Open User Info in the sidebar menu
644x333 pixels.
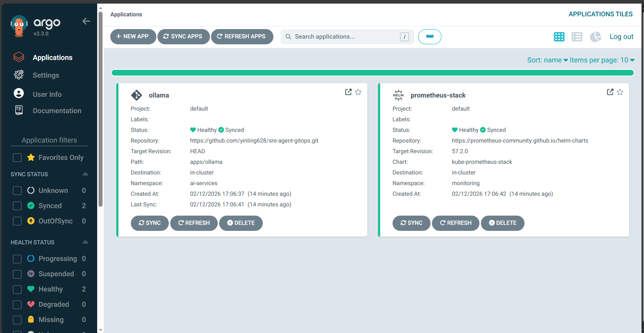point(47,94)
